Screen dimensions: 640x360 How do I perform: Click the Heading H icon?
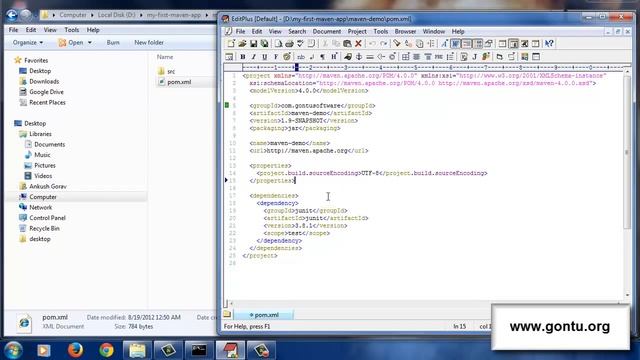pos(334,57)
